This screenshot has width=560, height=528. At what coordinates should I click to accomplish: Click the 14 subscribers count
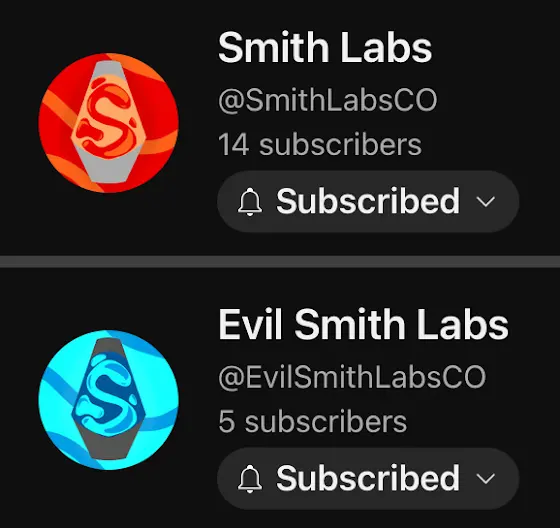320,145
